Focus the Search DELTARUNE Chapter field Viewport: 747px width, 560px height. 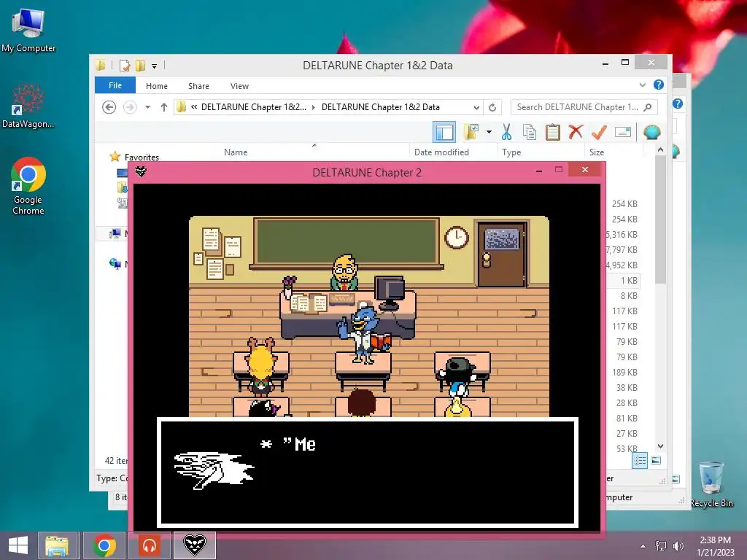[577, 107]
